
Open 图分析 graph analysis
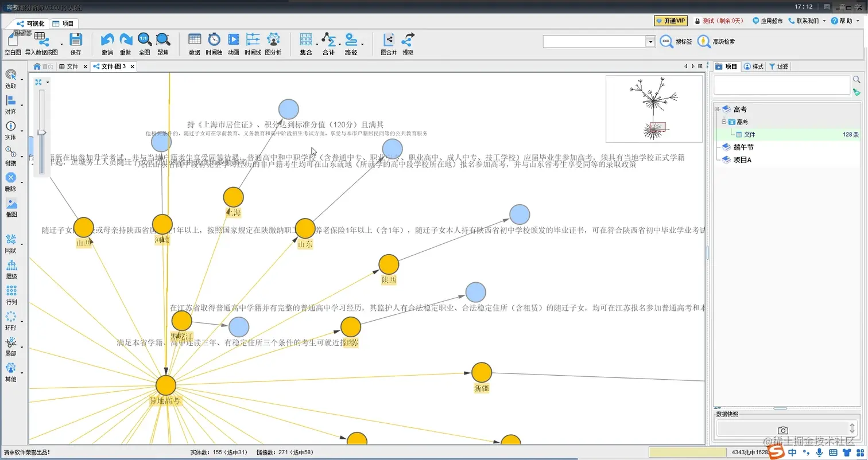273,44
